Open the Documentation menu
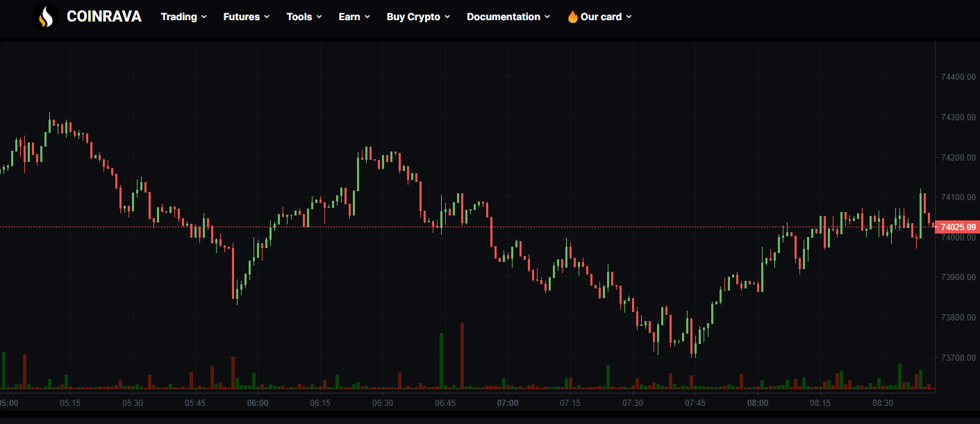This screenshot has width=980, height=424. point(508,17)
